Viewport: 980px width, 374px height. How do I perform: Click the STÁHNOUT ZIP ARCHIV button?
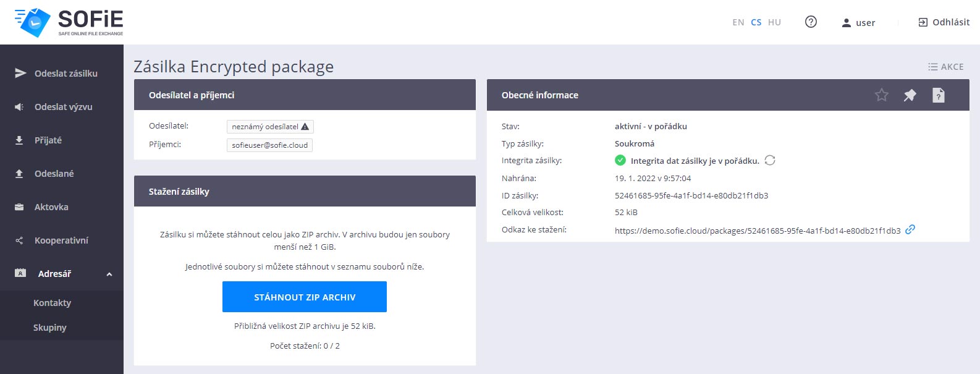[x=305, y=297]
